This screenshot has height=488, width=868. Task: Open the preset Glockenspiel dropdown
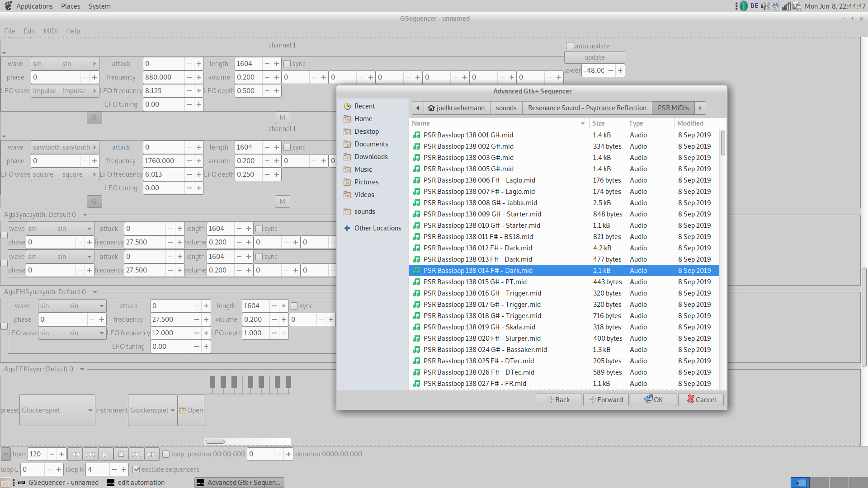pyautogui.click(x=57, y=410)
